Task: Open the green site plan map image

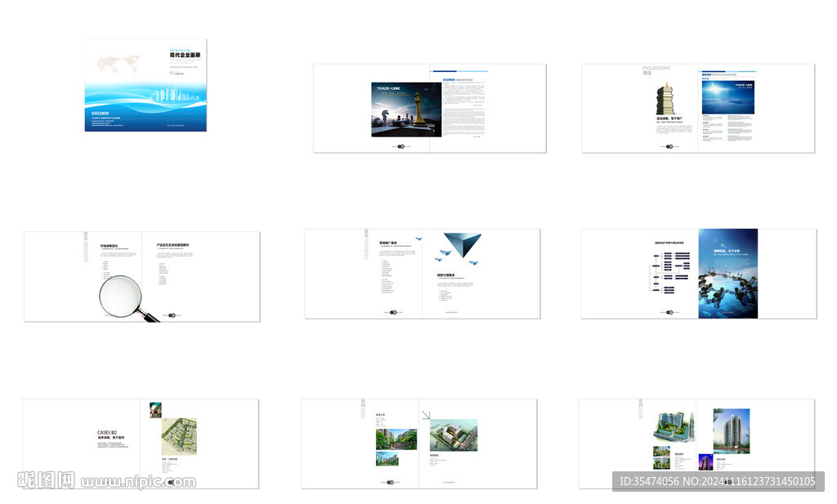Action: [179, 436]
